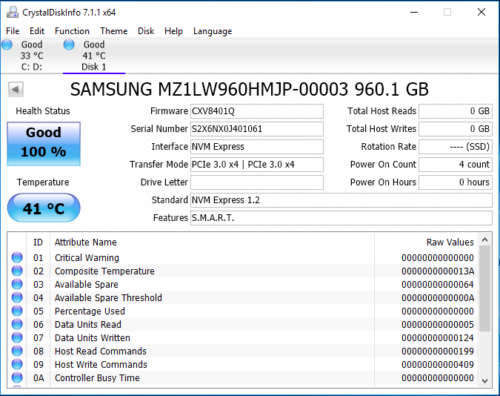Screen dimensions: 500x396
Task: Click raw value 00000000000124
Action: (438, 338)
